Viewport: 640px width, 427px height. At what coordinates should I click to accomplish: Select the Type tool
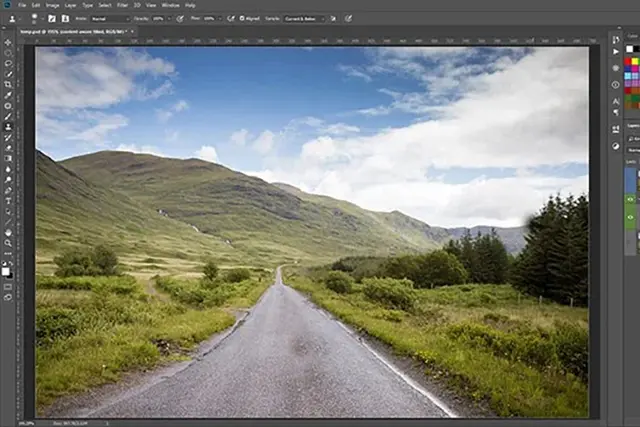point(8,201)
